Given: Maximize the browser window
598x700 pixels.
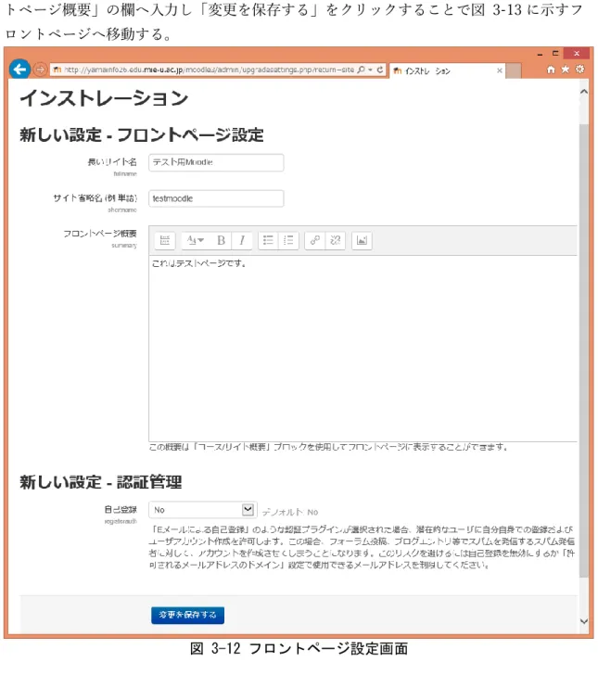Looking at the screenshot, I should tap(555, 53).
